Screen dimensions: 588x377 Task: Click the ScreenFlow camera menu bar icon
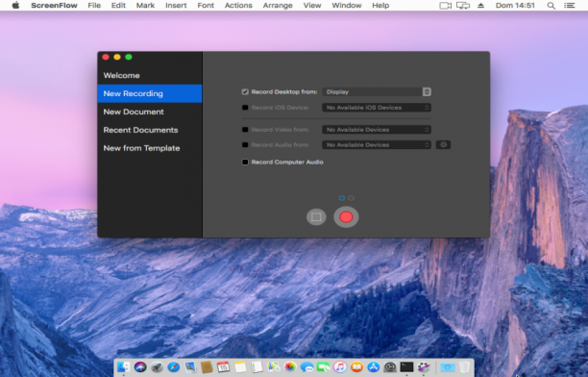point(445,6)
